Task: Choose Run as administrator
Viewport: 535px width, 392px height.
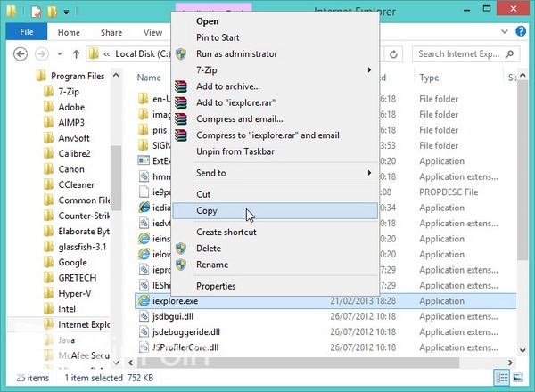Action: [x=275, y=53]
